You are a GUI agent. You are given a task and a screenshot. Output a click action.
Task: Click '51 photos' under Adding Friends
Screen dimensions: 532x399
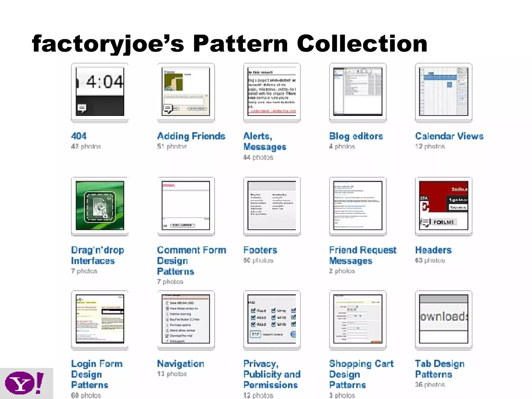coord(172,147)
